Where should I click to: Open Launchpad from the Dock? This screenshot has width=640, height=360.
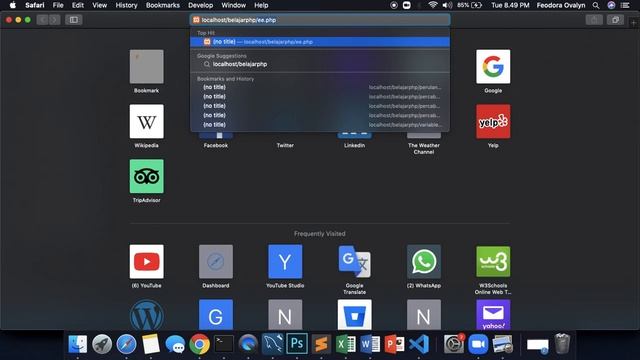pos(102,344)
